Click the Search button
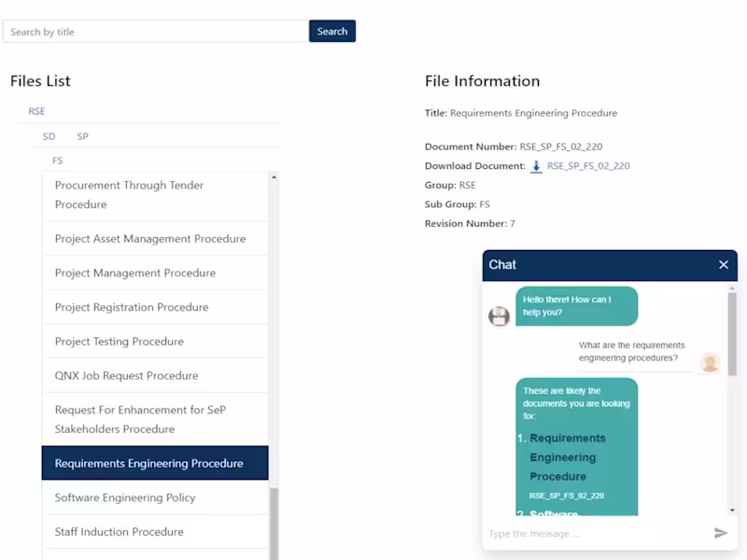This screenshot has height=560, width=747. (332, 32)
